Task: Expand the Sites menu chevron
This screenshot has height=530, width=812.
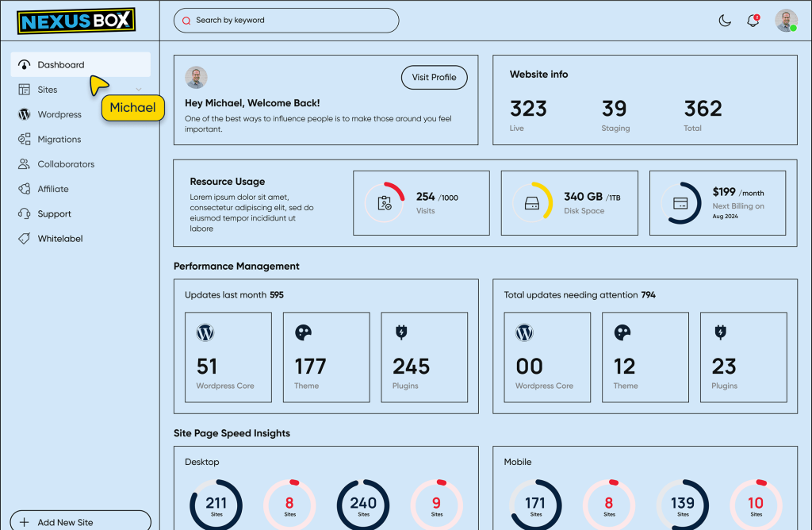Action: (x=139, y=90)
